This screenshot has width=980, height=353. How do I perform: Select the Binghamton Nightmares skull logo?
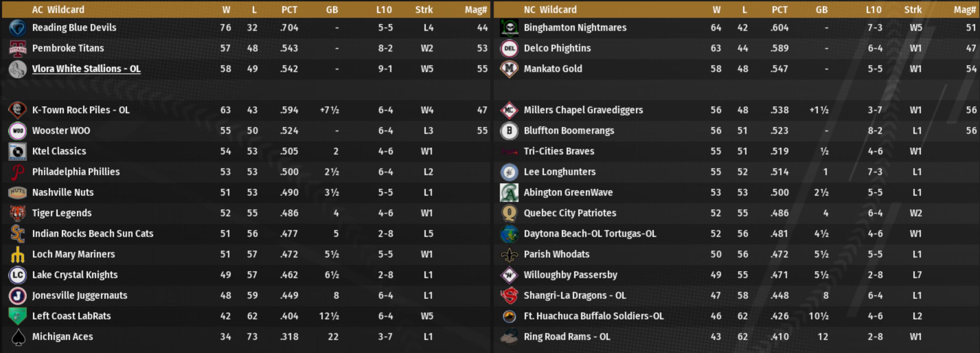point(509,28)
